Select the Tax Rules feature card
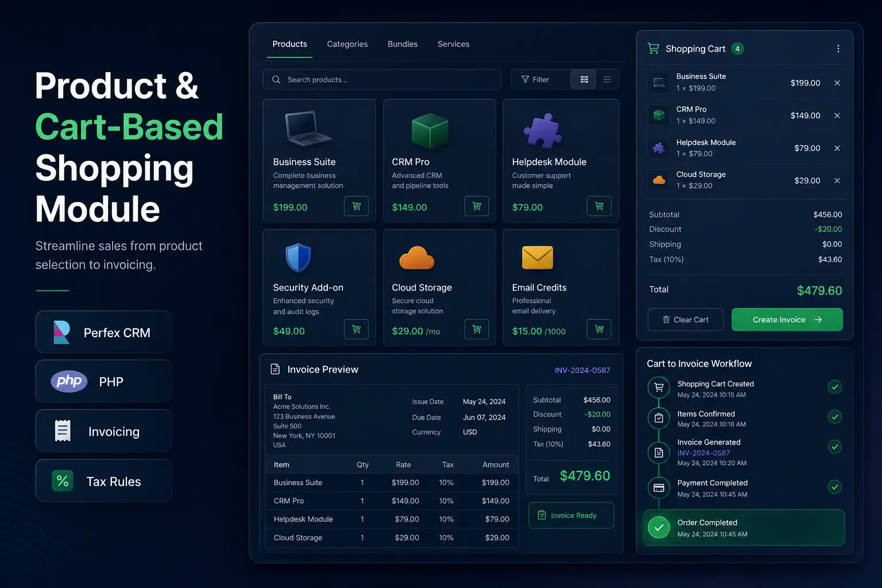 pyautogui.click(x=104, y=481)
